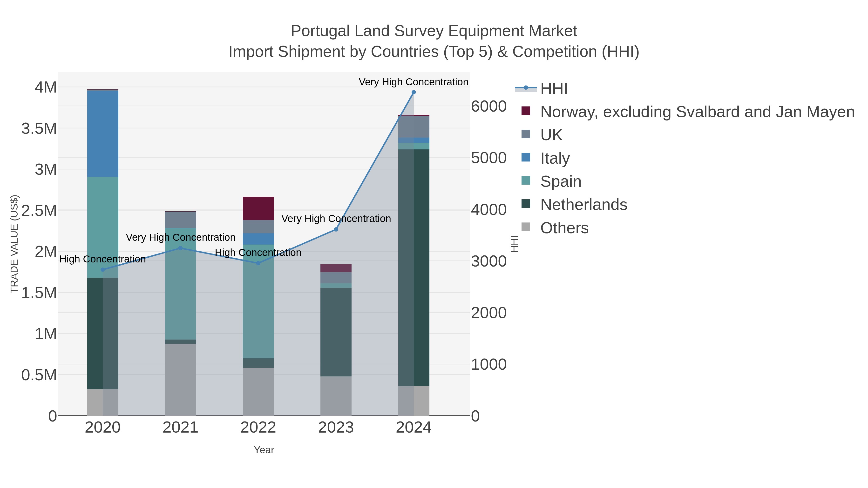868x488 pixels.
Task: Click the '2.5M' left-axis tick label
Action: [39, 210]
